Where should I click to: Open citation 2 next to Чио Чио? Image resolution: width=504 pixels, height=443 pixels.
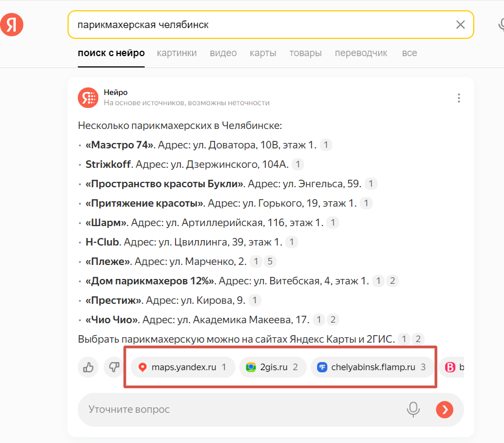(x=333, y=319)
